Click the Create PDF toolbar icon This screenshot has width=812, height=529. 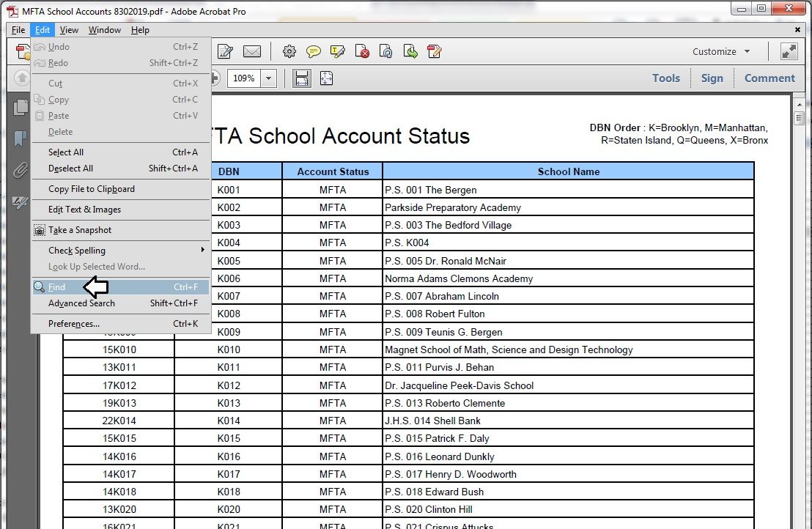pos(23,51)
